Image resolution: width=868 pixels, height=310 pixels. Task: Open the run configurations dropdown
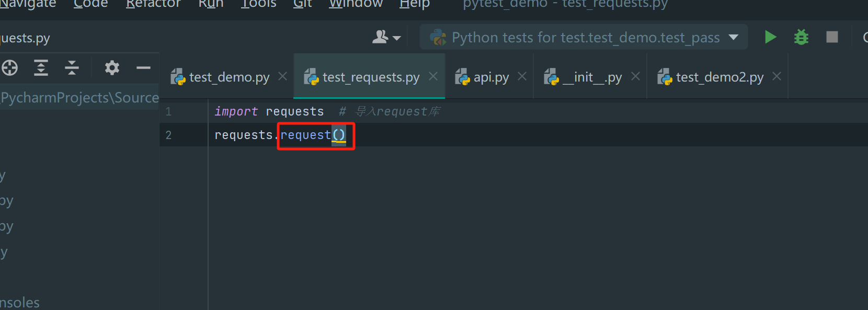pos(583,37)
